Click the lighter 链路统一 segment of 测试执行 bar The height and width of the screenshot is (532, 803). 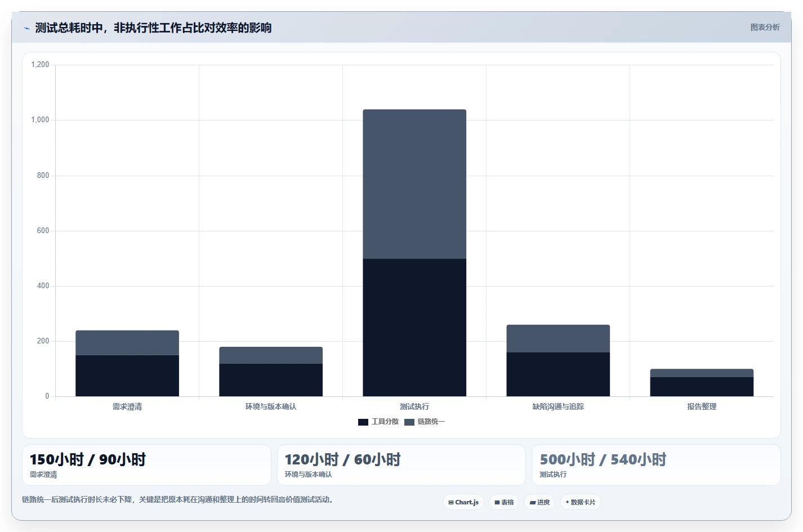coord(414,184)
